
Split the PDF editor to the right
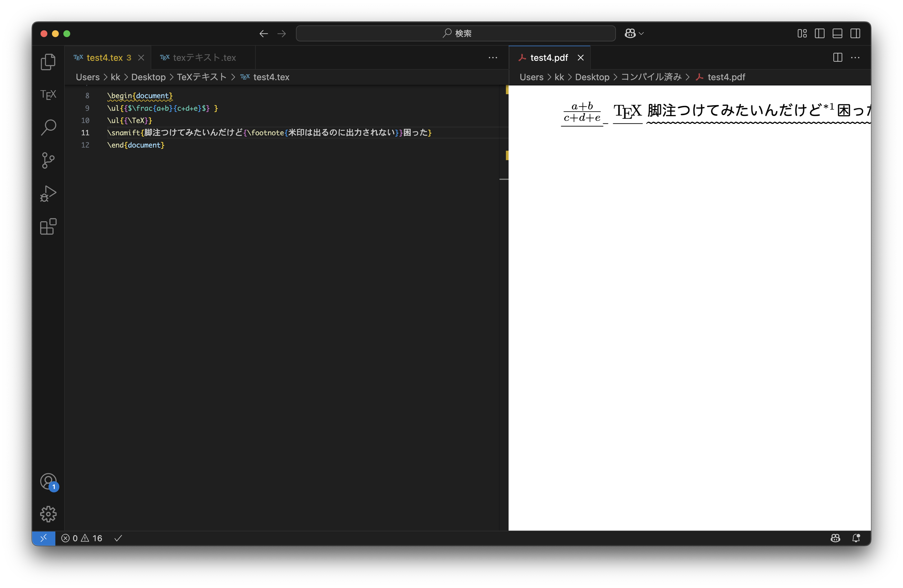point(838,57)
